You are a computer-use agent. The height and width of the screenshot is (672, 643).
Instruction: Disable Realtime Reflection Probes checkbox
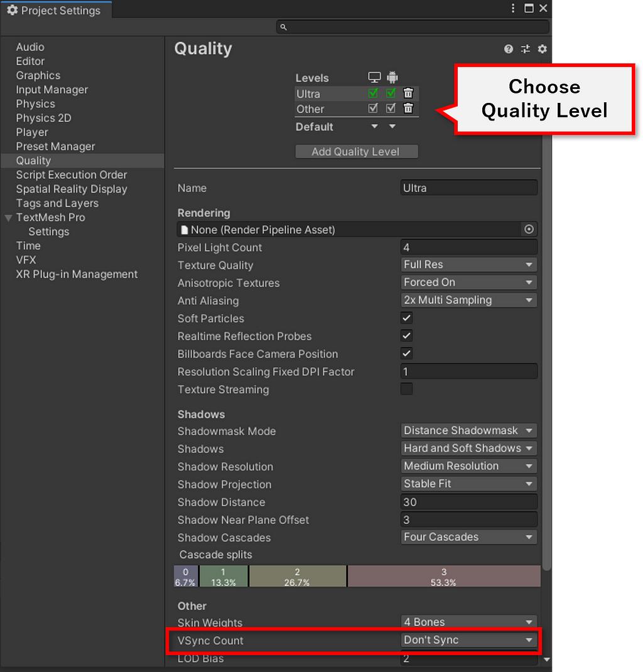(407, 336)
